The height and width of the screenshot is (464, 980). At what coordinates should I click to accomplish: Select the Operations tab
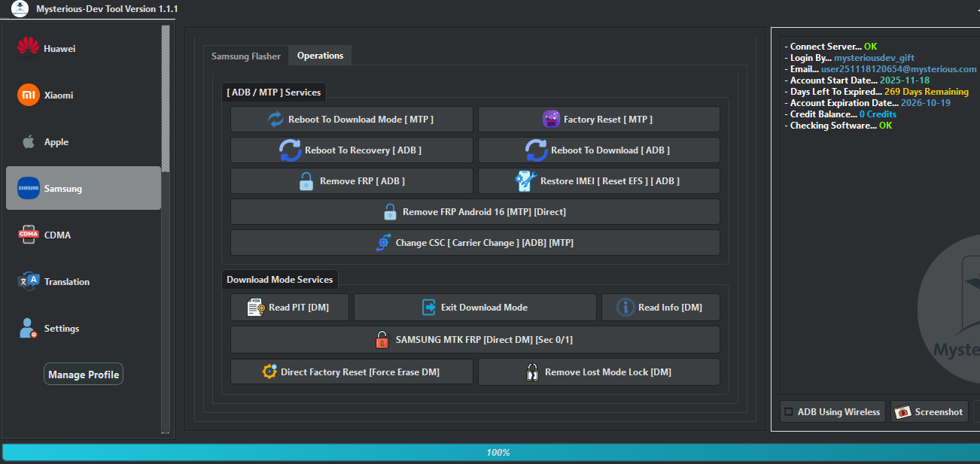click(319, 55)
